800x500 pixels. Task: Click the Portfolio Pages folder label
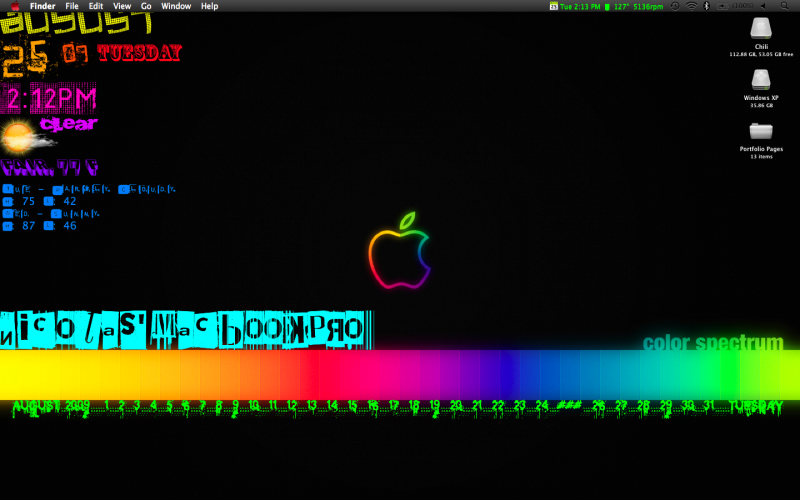761,149
